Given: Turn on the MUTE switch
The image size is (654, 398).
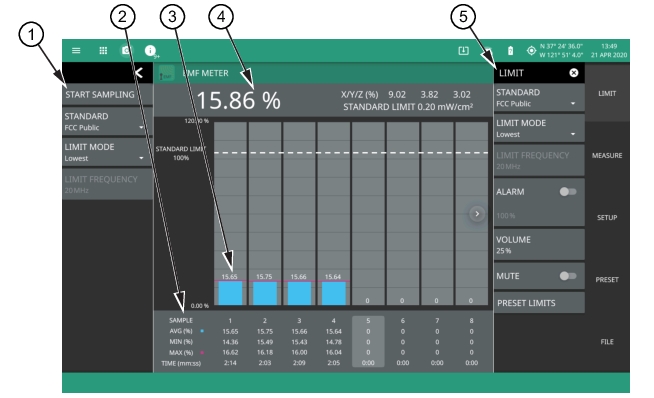Looking at the screenshot, I should point(568,276).
